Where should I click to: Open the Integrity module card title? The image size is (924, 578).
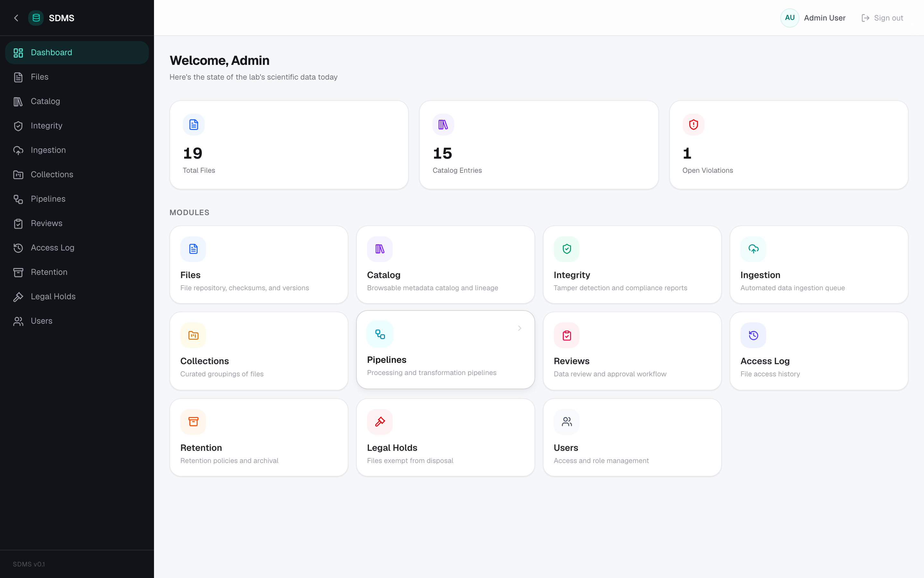[x=572, y=275]
